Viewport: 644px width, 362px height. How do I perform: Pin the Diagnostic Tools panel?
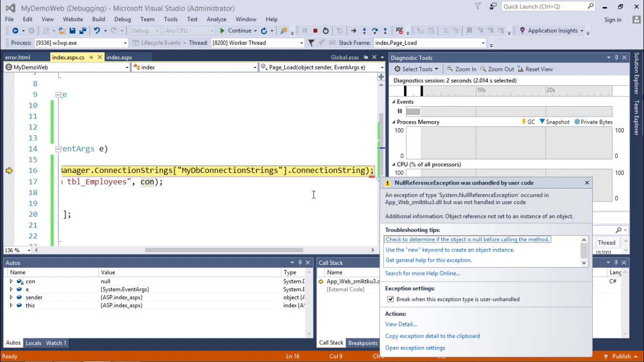pos(616,58)
